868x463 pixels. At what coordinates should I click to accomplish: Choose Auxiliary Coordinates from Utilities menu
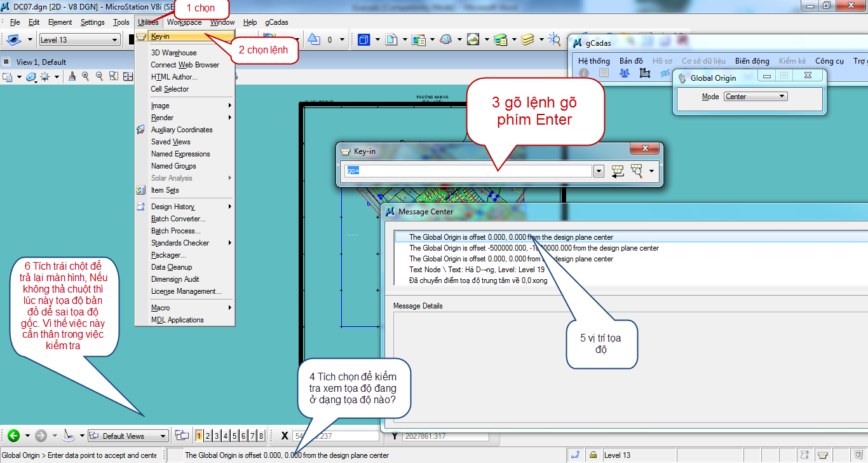coord(182,130)
